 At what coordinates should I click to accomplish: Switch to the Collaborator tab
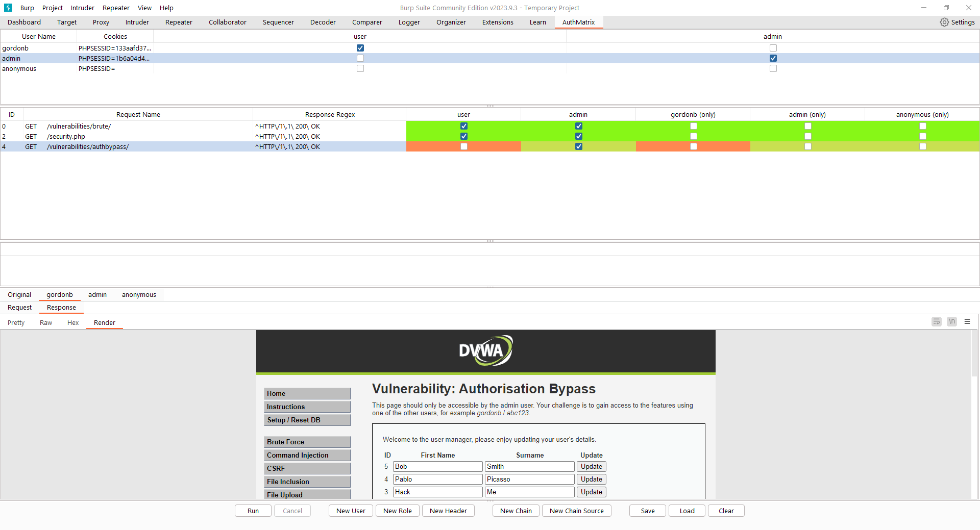click(228, 22)
